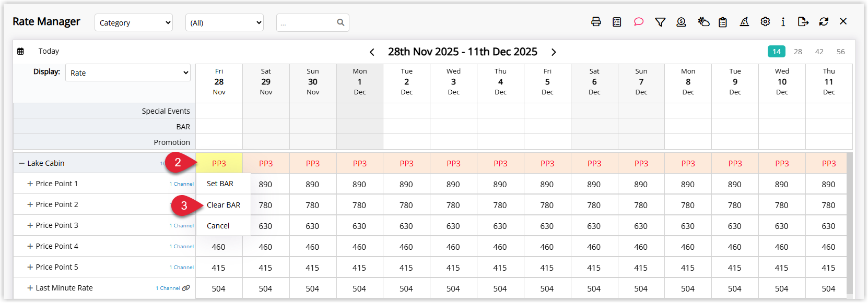
Task: Open the pink comment bubble icon
Action: [x=639, y=22]
